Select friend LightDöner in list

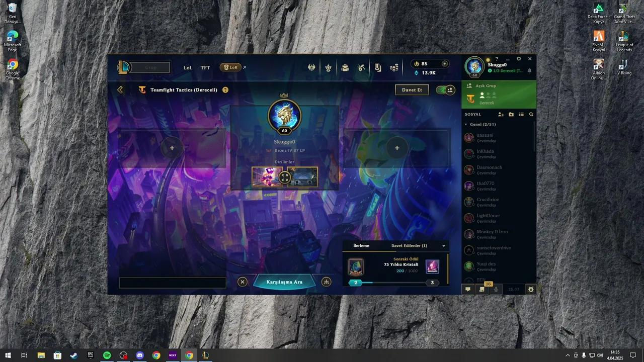point(499,218)
